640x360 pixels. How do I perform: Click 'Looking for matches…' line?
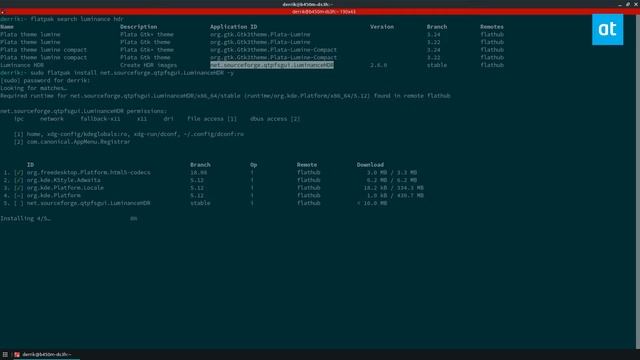(x=33, y=88)
